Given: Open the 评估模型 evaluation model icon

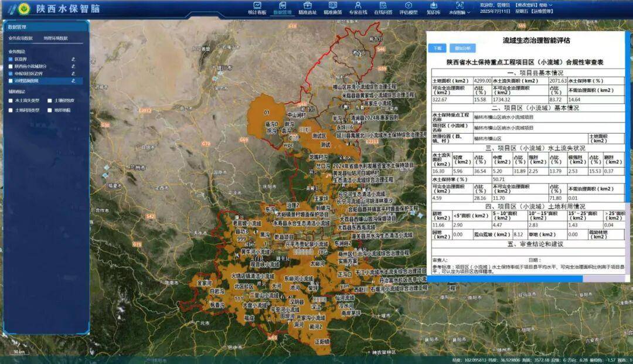Looking at the screenshot, I should pos(409,8).
